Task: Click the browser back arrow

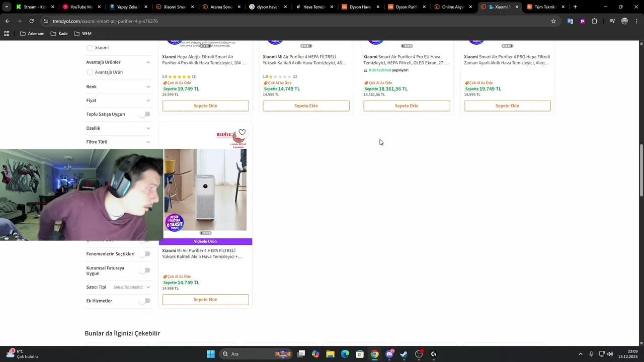Action: pos(7,21)
